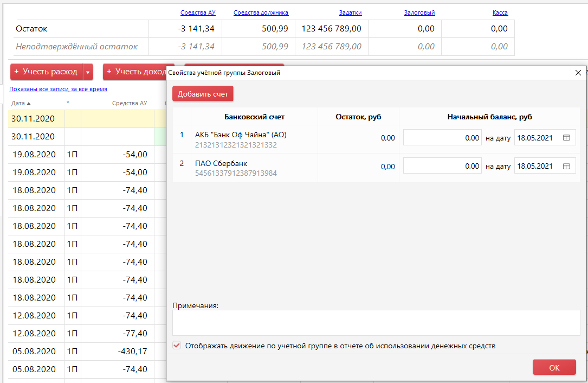Uncheck Отображать движение по учетной группе
588x383 pixels.
click(177, 346)
